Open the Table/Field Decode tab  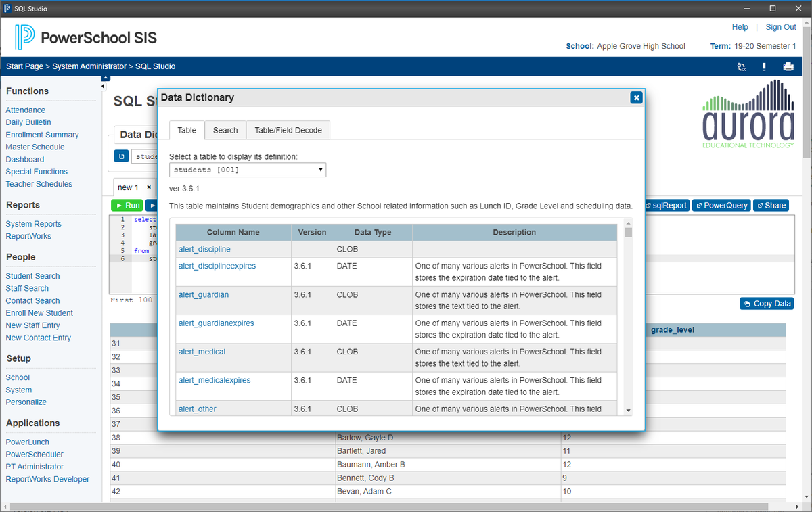tap(288, 130)
